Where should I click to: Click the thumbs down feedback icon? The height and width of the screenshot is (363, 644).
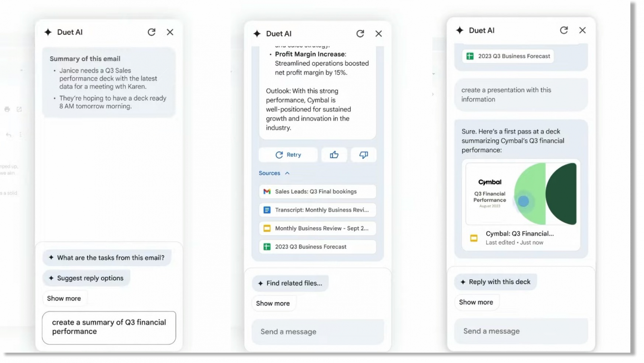(363, 155)
